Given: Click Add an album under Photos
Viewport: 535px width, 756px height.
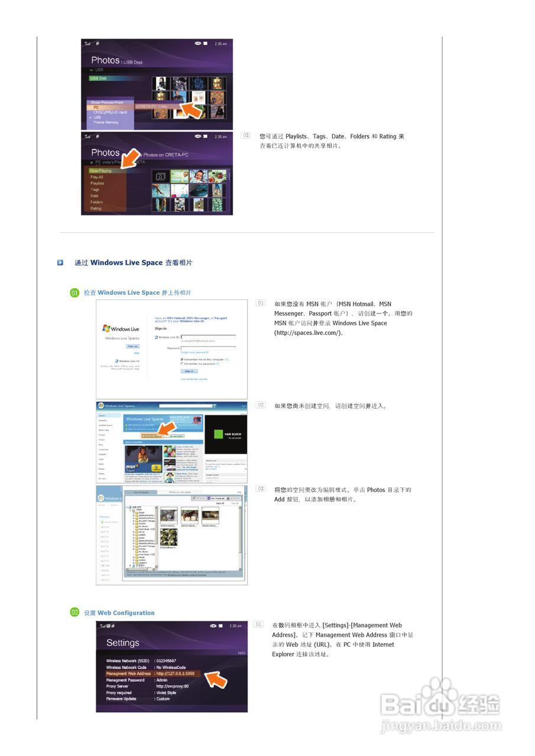Looking at the screenshot, I should point(109,522).
